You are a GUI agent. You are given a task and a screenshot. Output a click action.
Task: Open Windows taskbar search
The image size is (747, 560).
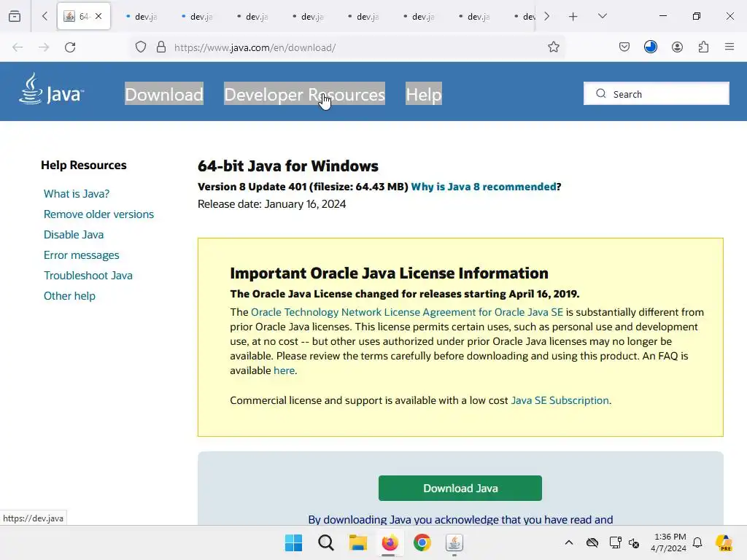(326, 542)
